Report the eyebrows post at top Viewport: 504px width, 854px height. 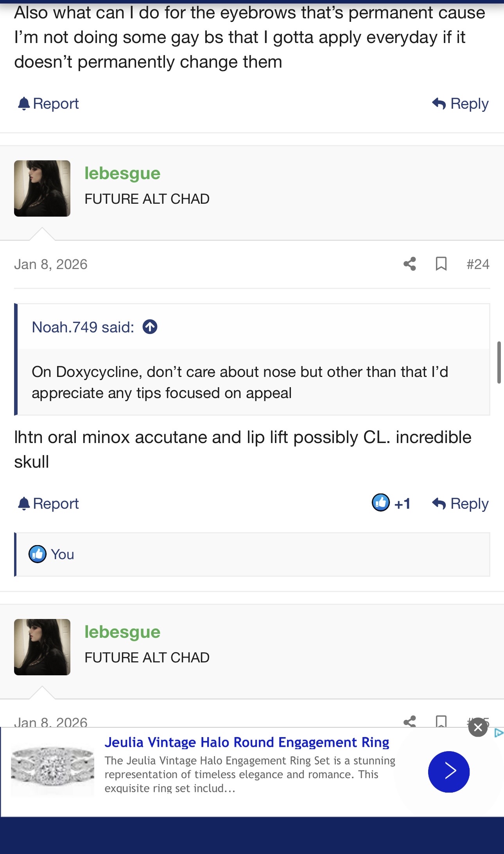pyautogui.click(x=48, y=104)
